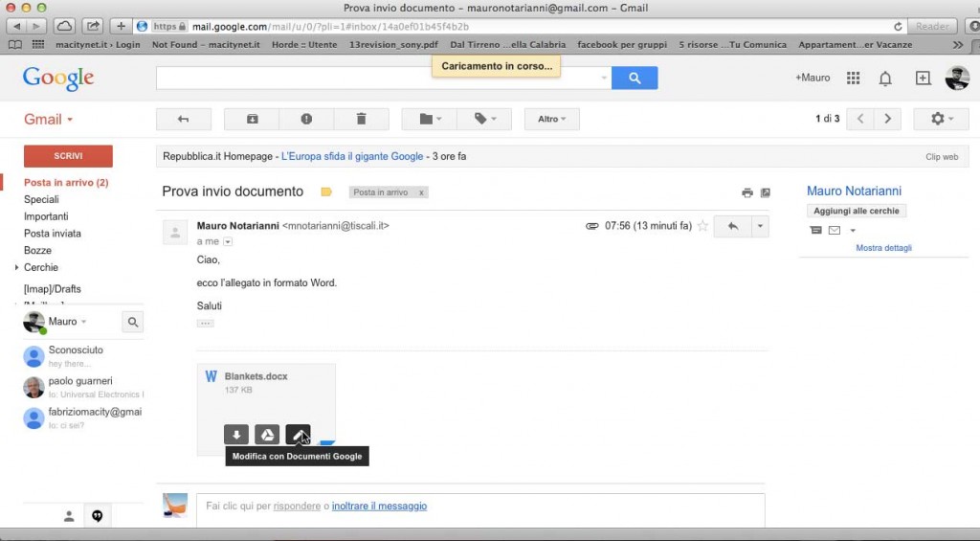Open Importanti folder
The image size is (980, 541).
[x=46, y=216]
